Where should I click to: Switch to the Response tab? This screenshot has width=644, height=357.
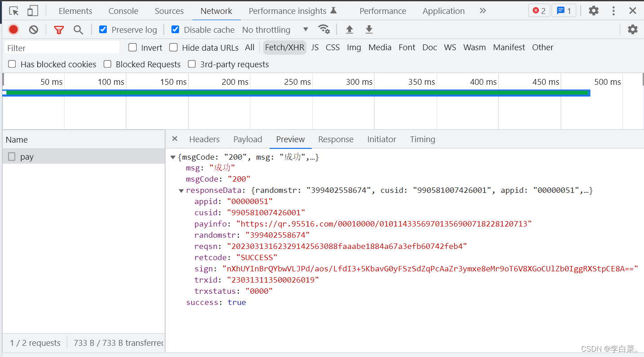pos(336,139)
